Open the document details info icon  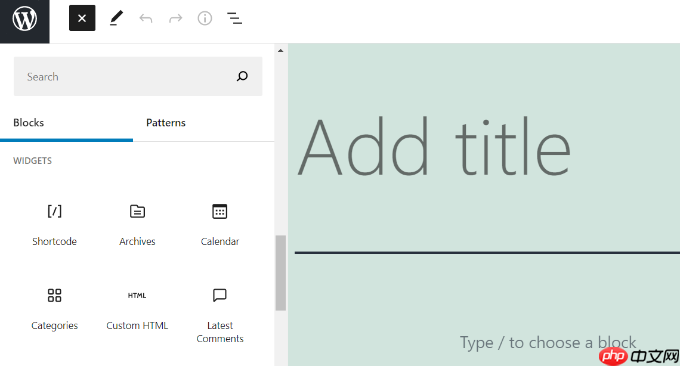click(205, 18)
